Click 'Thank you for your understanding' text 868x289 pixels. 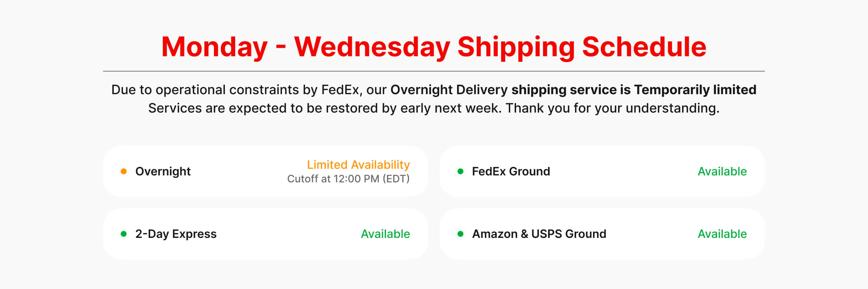pos(612,108)
